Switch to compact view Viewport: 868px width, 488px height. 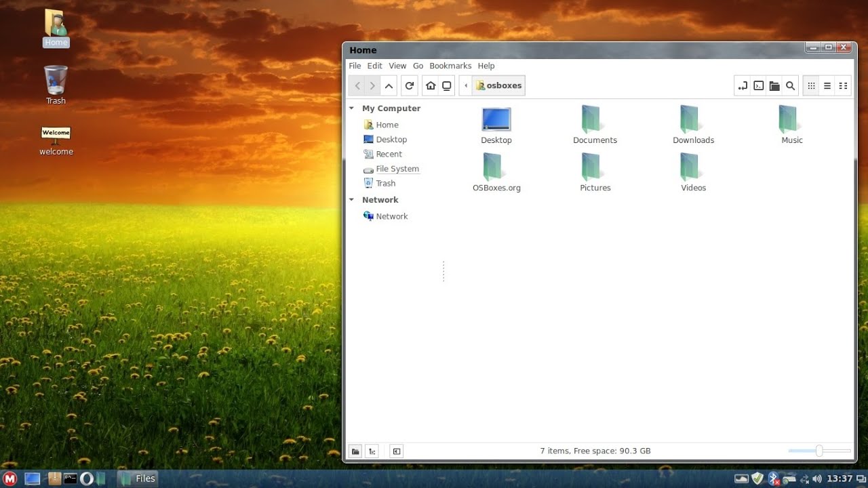tap(843, 86)
